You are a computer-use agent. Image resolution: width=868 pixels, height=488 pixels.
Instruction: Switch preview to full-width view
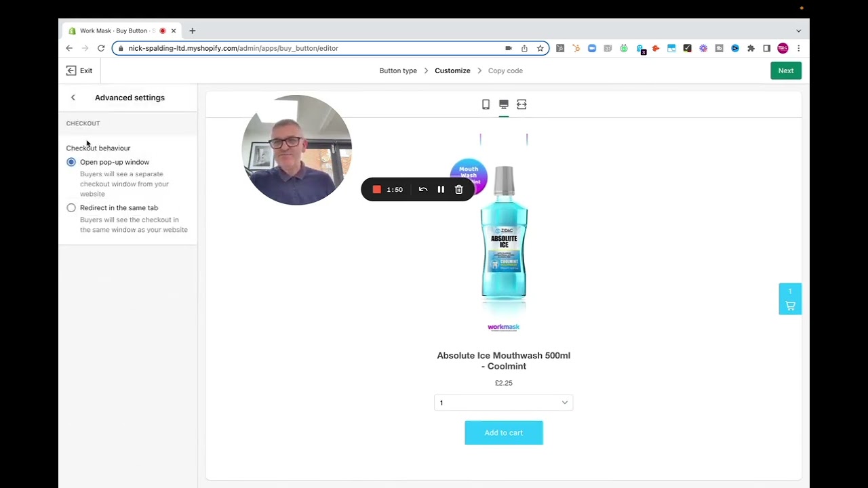[x=521, y=104]
